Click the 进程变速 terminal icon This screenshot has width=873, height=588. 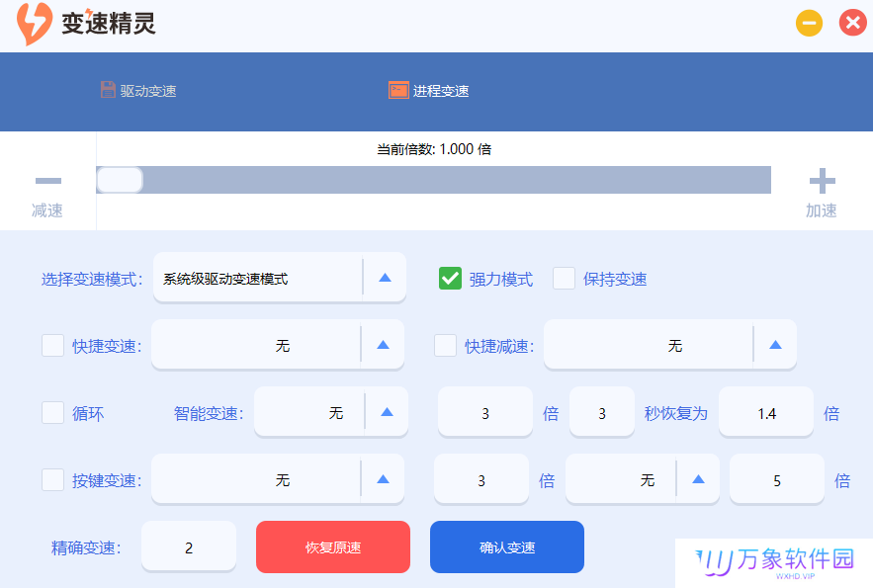(398, 90)
